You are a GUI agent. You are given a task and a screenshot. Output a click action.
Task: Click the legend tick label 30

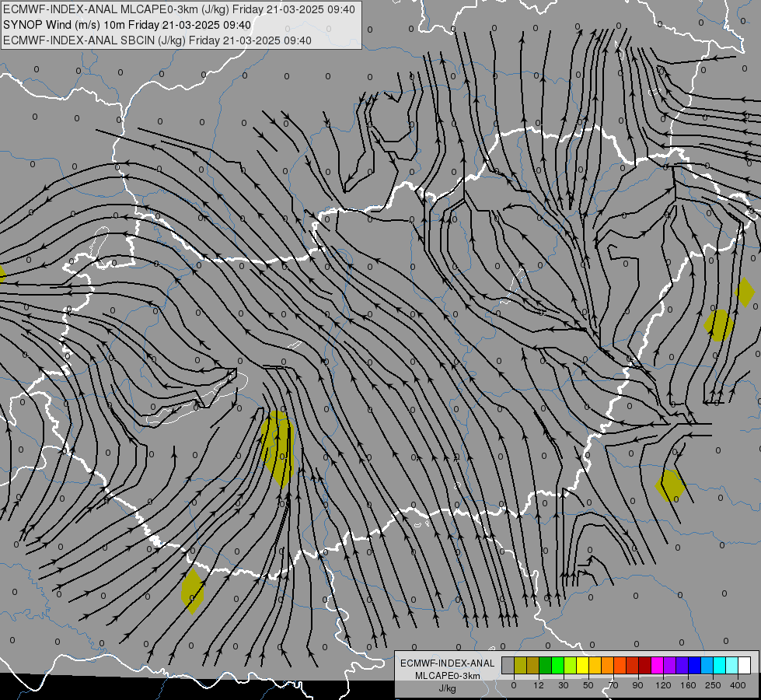(564, 685)
